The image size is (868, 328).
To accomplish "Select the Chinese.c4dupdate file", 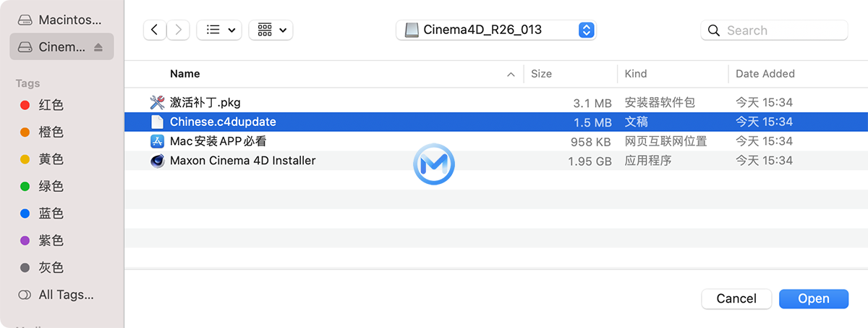I will coord(496,122).
